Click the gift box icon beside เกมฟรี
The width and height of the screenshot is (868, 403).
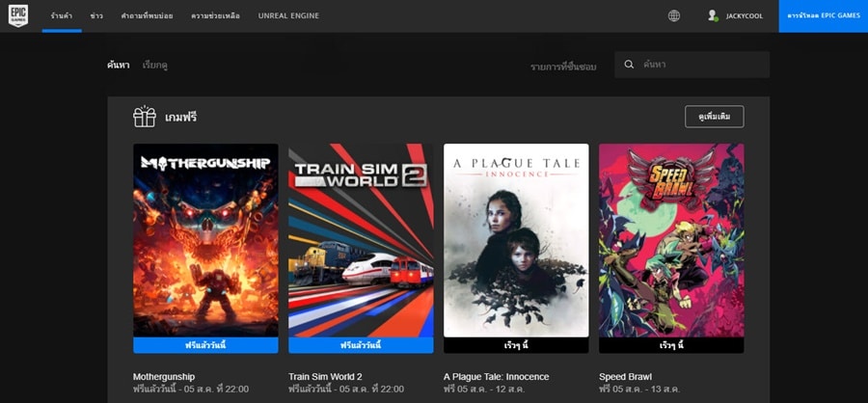pyautogui.click(x=145, y=117)
